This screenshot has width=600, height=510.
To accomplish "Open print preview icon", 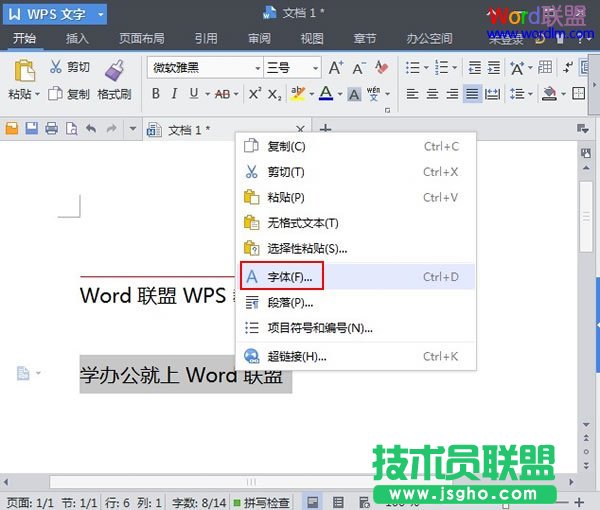I will coord(72,129).
